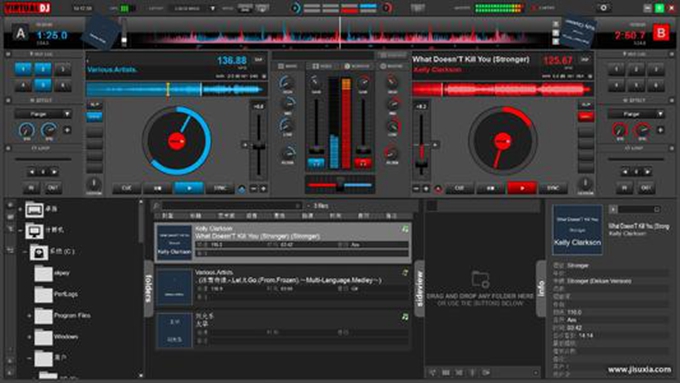Trigger hot cue pad 1 on deck A
Image resolution: width=680 pixels, height=383 pixels.
(23, 69)
